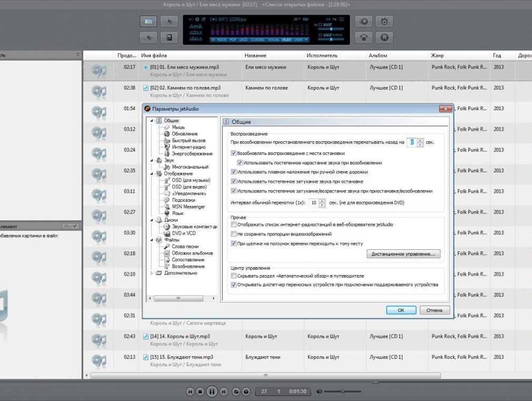Toggle the BBE sound effect checkbox
The image size is (532, 401).
[x=320, y=25]
